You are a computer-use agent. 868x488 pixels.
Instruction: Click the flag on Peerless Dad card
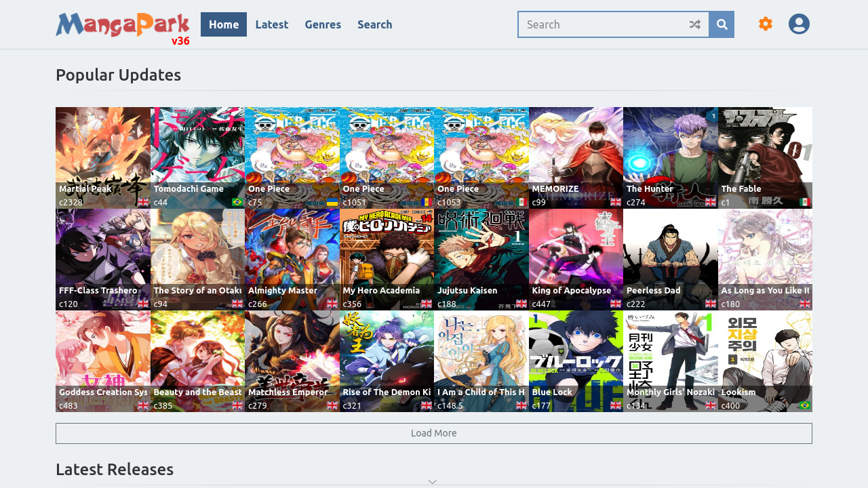click(x=711, y=304)
